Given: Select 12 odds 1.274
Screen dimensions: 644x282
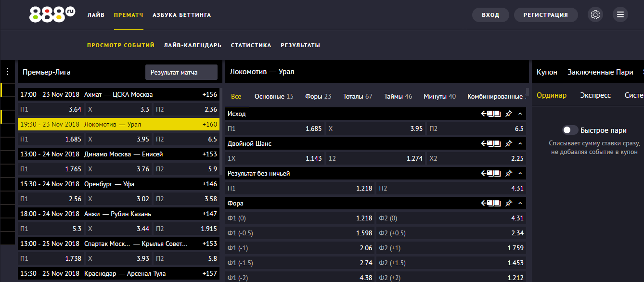Looking at the screenshot, I should (375, 159).
